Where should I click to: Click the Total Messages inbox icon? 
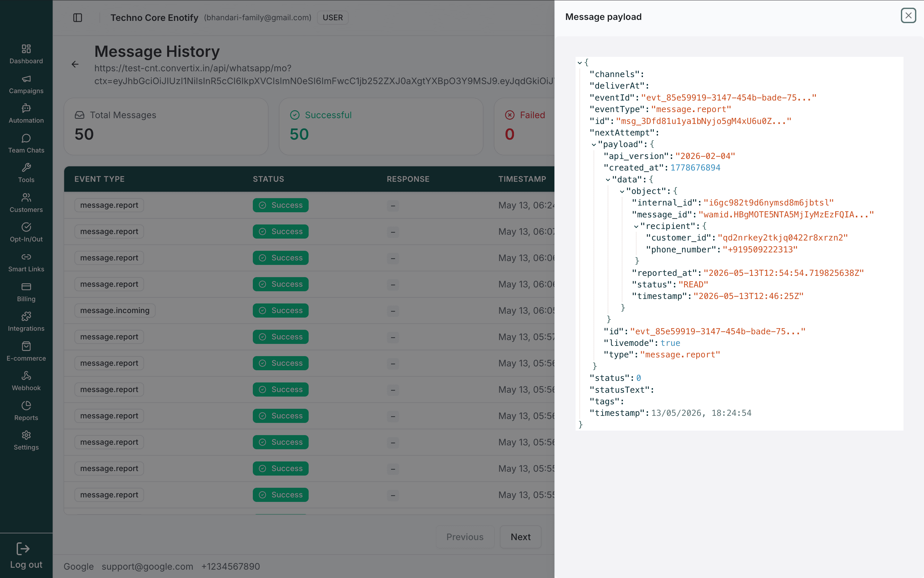click(80, 115)
